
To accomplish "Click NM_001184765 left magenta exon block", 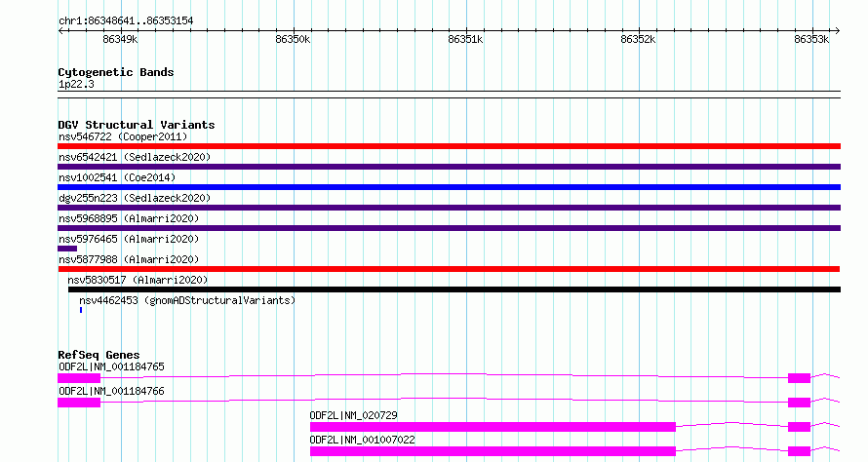I will point(79,378).
